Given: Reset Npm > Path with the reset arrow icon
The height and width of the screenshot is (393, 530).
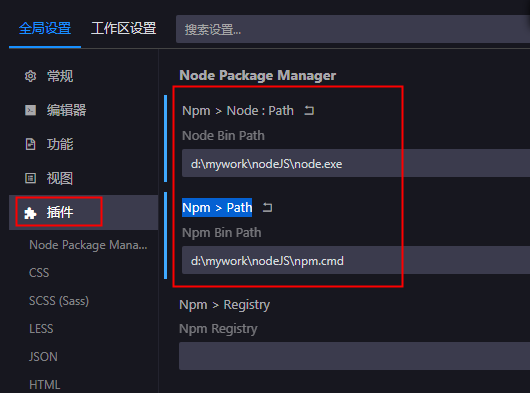Looking at the screenshot, I should (267, 207).
